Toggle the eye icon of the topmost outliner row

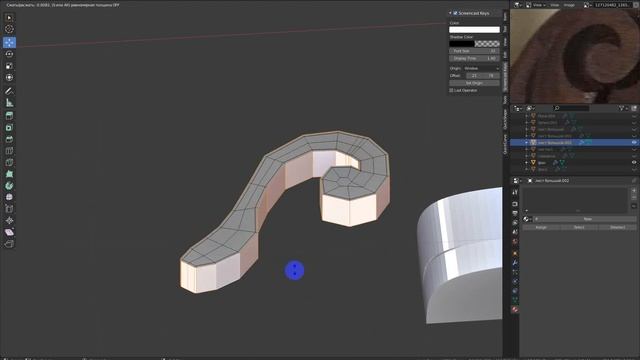[634, 116]
